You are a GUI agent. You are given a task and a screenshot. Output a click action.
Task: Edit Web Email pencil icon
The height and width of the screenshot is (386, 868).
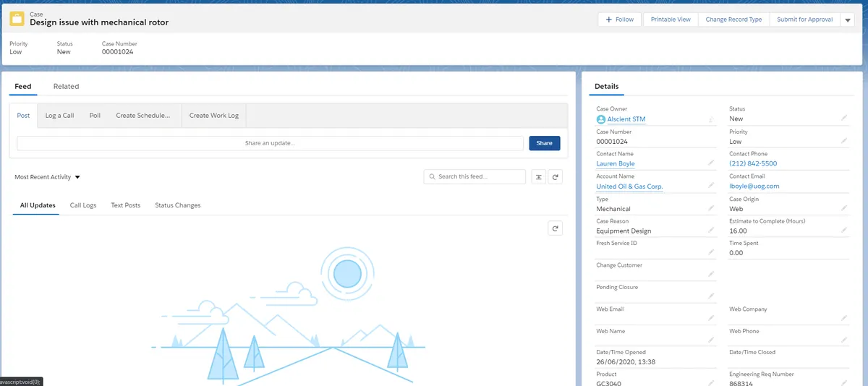coord(711,318)
